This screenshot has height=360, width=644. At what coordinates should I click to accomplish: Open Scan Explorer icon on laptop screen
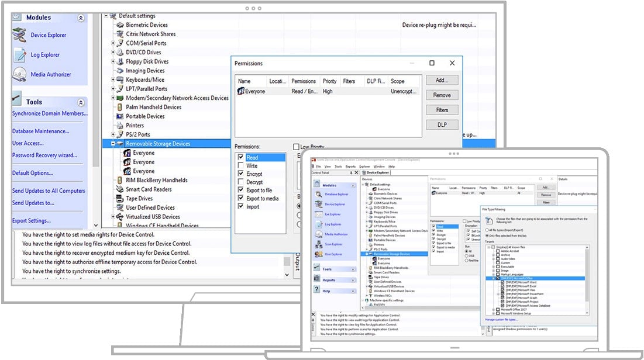pos(319,244)
